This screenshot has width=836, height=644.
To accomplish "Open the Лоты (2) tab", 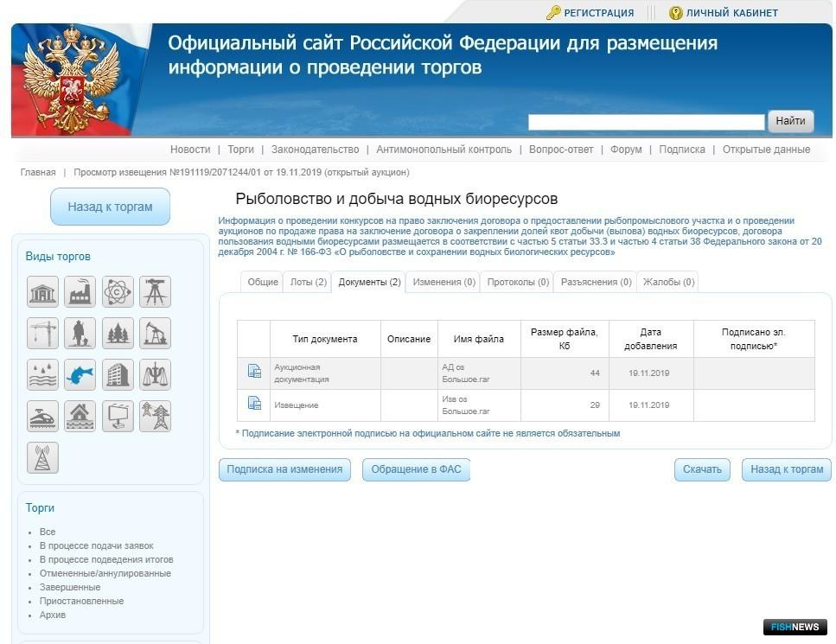I will 308,282.
